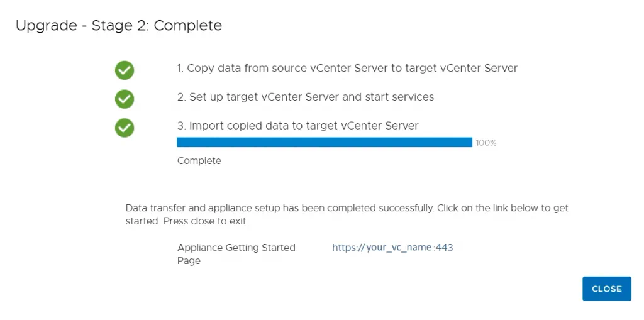Click the green checkmark beside step 3

(x=125, y=128)
